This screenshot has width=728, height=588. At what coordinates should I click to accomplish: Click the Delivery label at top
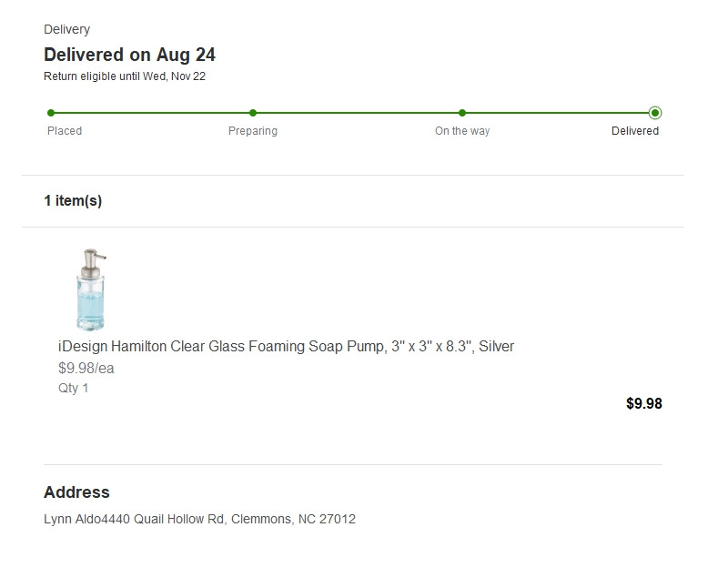(x=66, y=30)
